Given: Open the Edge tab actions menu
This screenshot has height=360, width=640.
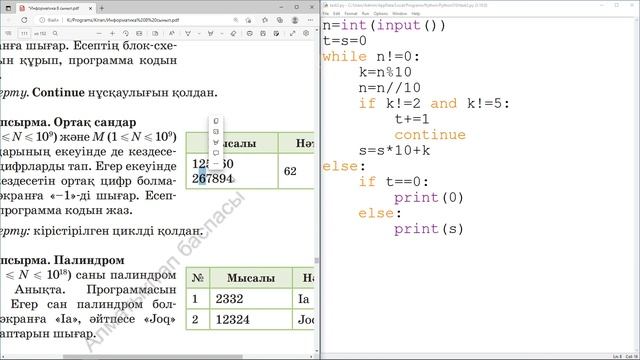Looking at the screenshot, I should pyautogui.click(x=8, y=8).
